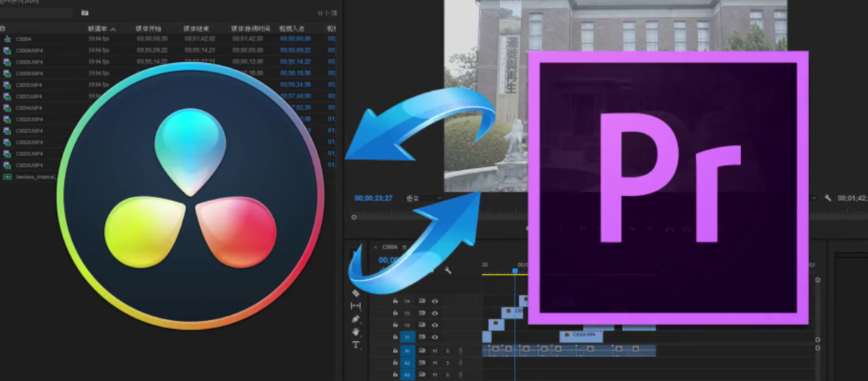This screenshot has width=868, height=381.
Task: Click the new bin folder icon
Action: pyautogui.click(x=85, y=13)
